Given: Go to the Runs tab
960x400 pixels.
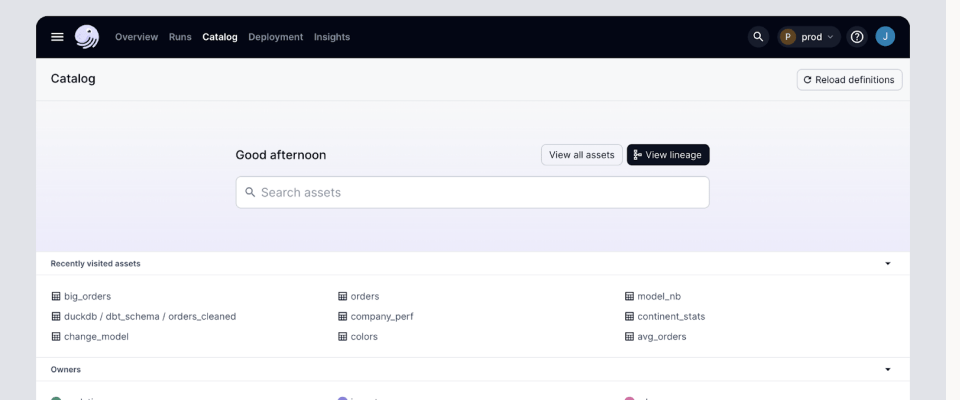Looking at the screenshot, I should coord(180,37).
